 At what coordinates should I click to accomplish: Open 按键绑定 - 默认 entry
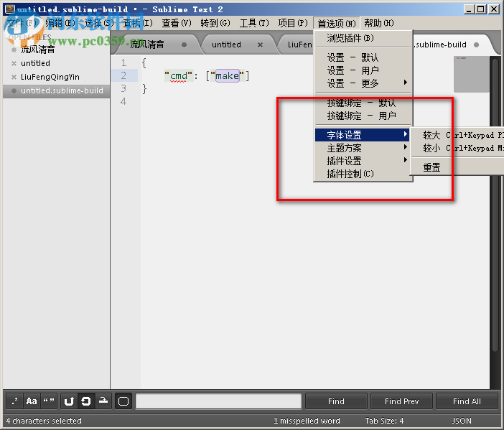coord(363,103)
